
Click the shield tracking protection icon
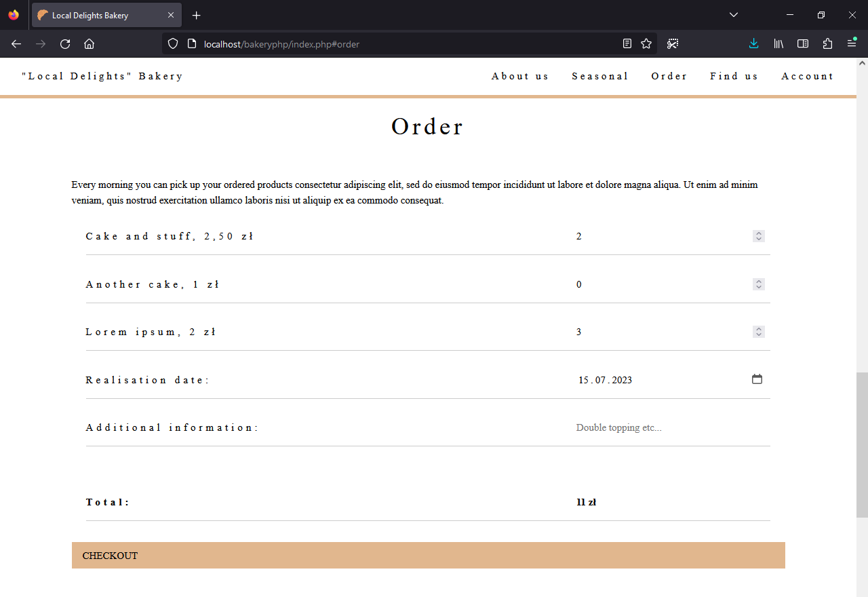point(173,44)
